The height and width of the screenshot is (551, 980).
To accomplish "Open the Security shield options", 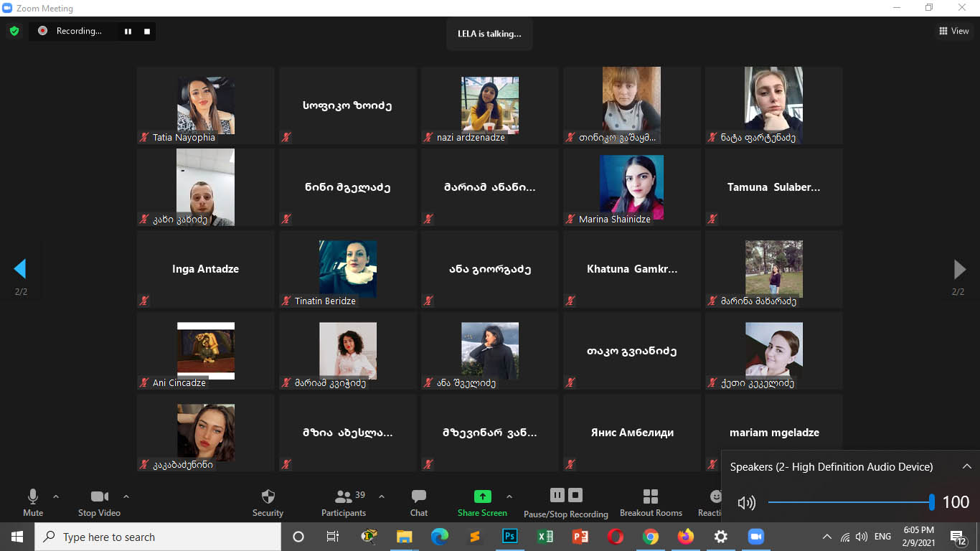I will 268,502.
